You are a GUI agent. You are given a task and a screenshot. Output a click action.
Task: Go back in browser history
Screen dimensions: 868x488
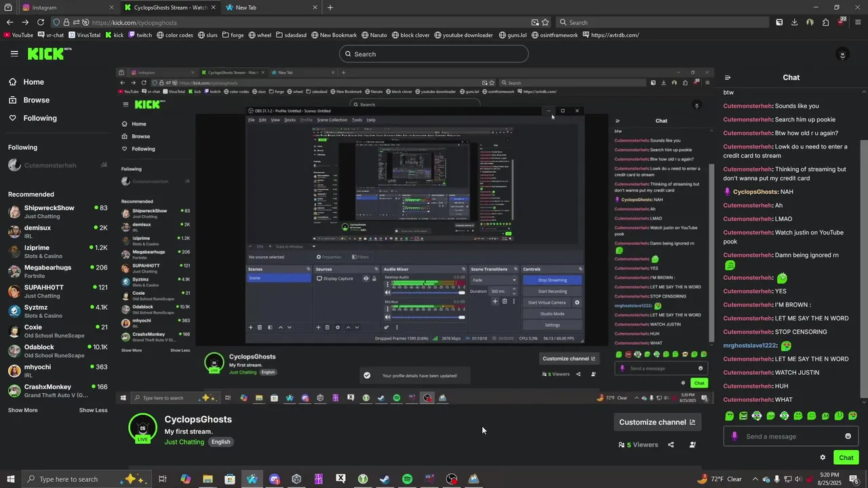[x=9, y=22]
